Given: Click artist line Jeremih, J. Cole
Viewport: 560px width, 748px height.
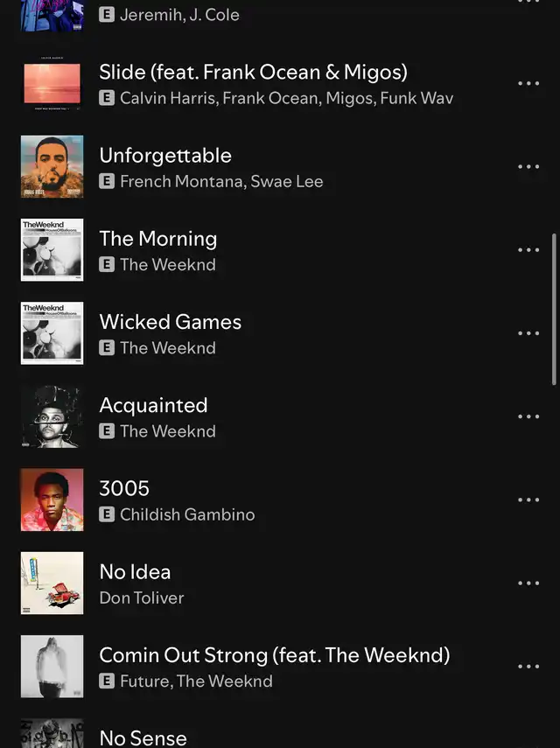Looking at the screenshot, I should pos(179,15).
